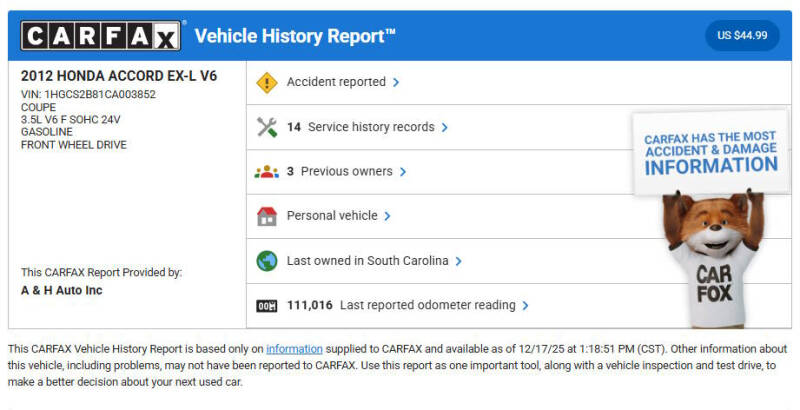The height and width of the screenshot is (410, 800).
Task: Click the wrench and screwdriver service icon
Action: pyautogui.click(x=267, y=127)
